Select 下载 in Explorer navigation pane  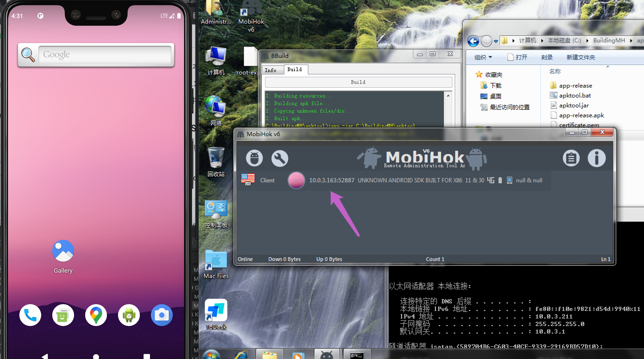point(491,86)
